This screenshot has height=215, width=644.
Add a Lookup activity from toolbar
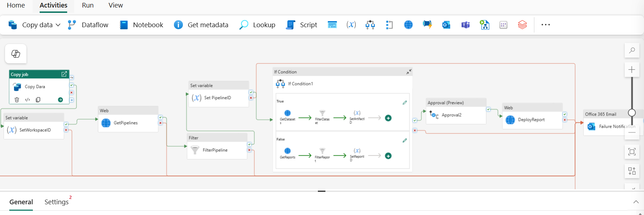[258, 25]
